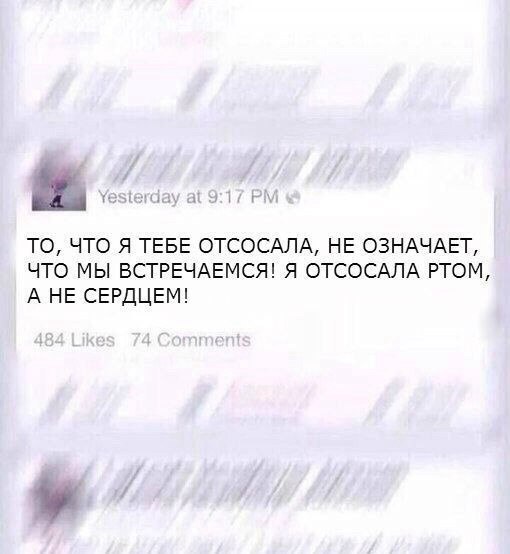Open the blurred author name of bottom post
510x554 pixels.
click(x=247, y=477)
